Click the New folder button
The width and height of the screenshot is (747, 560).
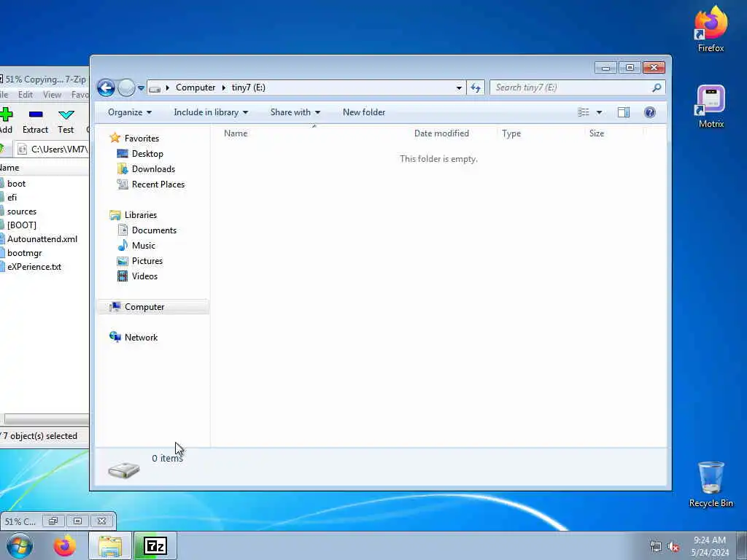pyautogui.click(x=364, y=112)
